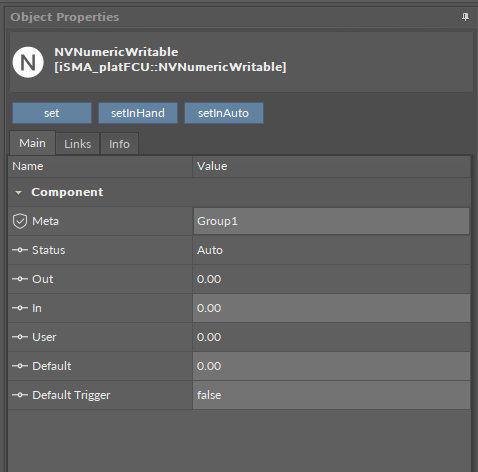This screenshot has height=472, width=478.
Task: Click the set action button
Action: pyautogui.click(x=52, y=113)
